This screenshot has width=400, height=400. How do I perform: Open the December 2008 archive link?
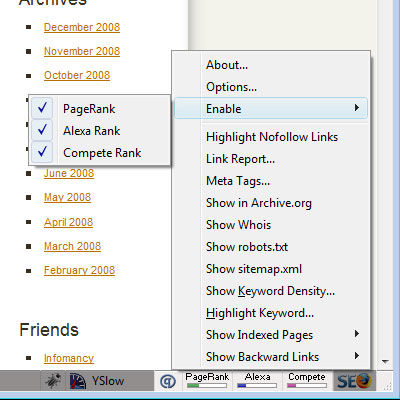tap(82, 27)
